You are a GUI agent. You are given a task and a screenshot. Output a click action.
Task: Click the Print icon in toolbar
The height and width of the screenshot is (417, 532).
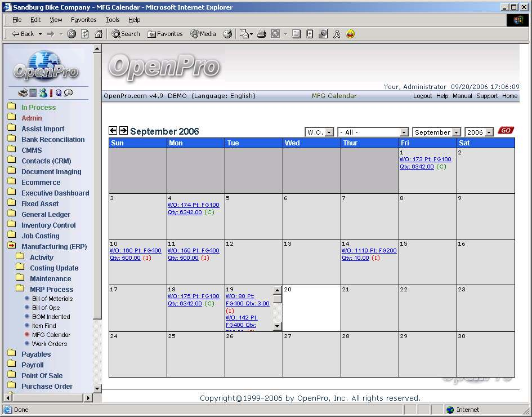pyautogui.click(x=261, y=34)
